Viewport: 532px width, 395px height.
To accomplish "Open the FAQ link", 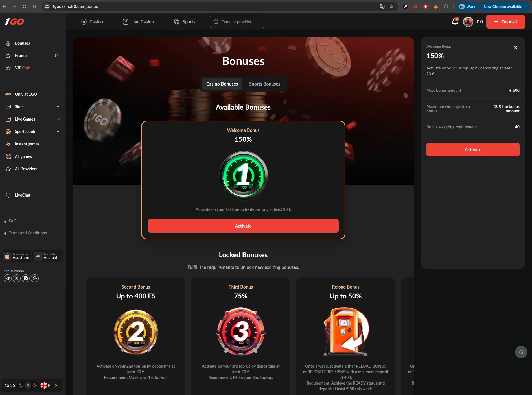I will [x=12, y=221].
